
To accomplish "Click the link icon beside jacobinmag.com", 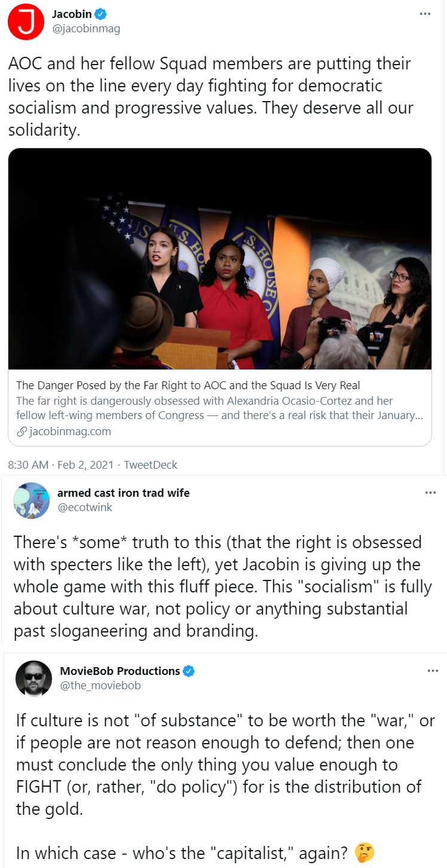I will [22, 432].
